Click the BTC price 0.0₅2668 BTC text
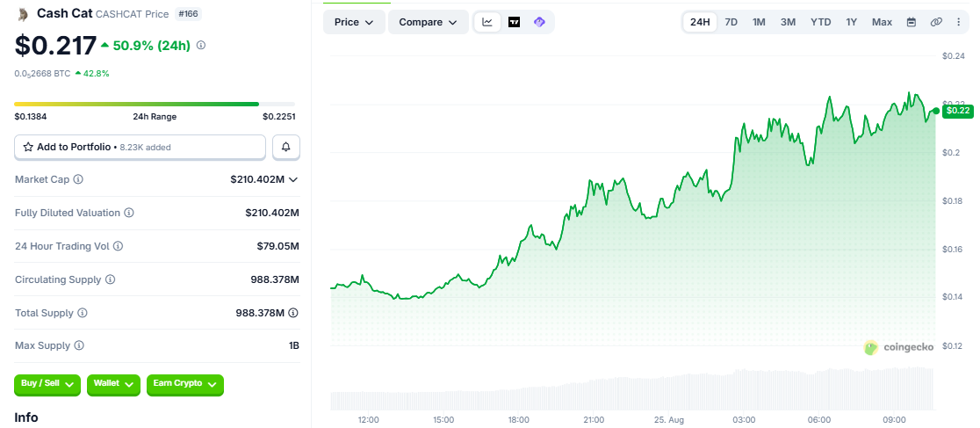The image size is (980, 428). (x=42, y=73)
